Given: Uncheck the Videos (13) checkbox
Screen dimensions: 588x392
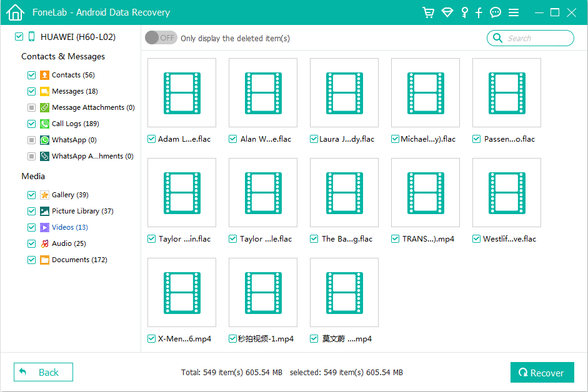Looking at the screenshot, I should click(31, 227).
